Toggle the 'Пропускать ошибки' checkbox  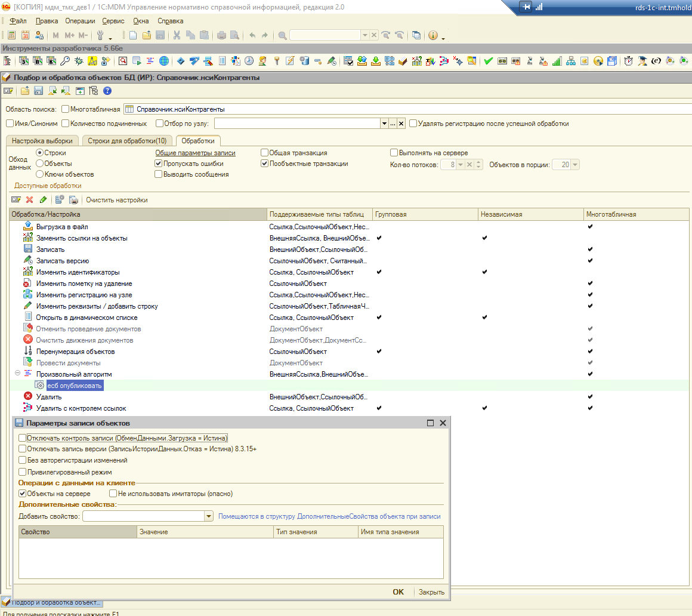[x=159, y=164]
